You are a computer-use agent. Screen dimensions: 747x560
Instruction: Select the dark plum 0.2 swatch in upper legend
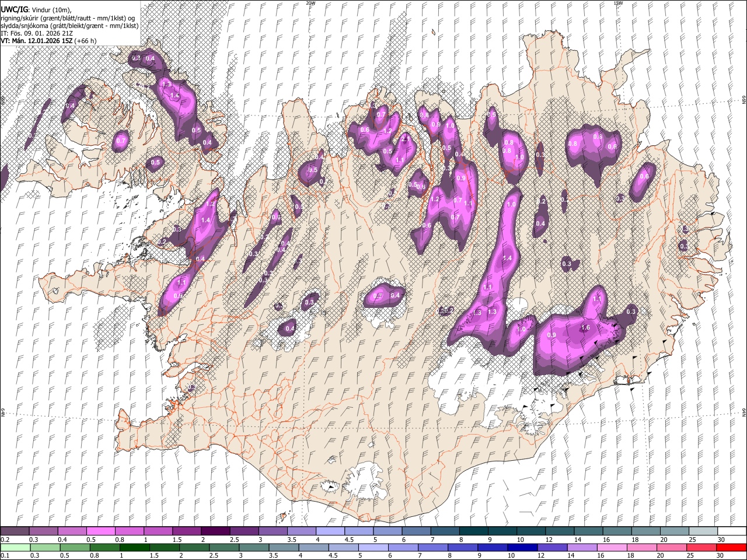coord(15,531)
